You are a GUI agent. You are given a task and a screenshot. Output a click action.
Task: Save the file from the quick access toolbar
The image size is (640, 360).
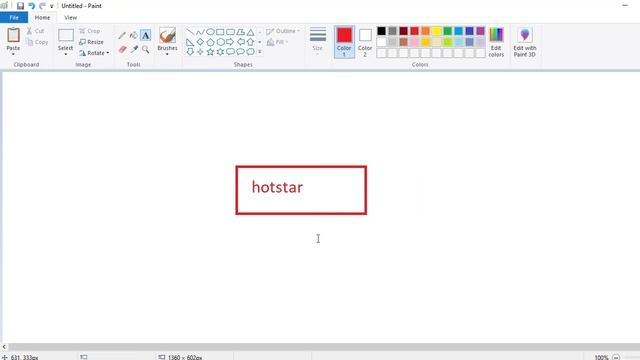[x=20, y=6]
